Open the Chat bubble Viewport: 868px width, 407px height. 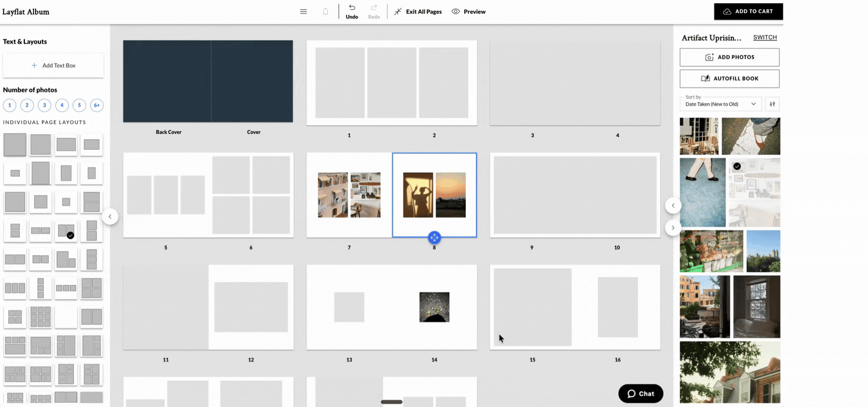[641, 393]
